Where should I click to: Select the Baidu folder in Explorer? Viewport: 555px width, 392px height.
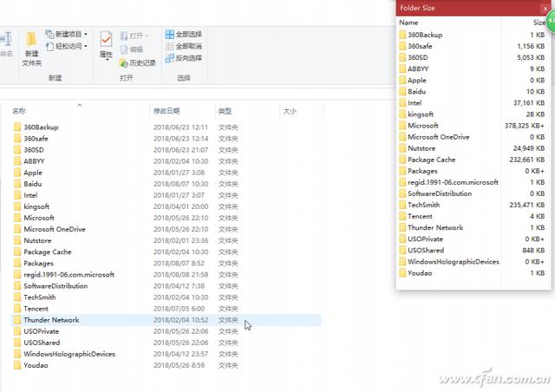pos(28,184)
